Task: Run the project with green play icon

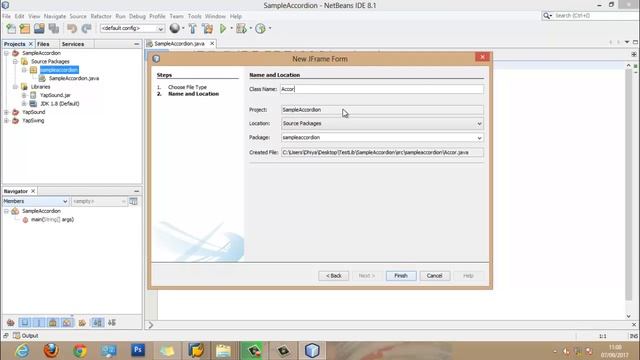Action: [x=223, y=29]
